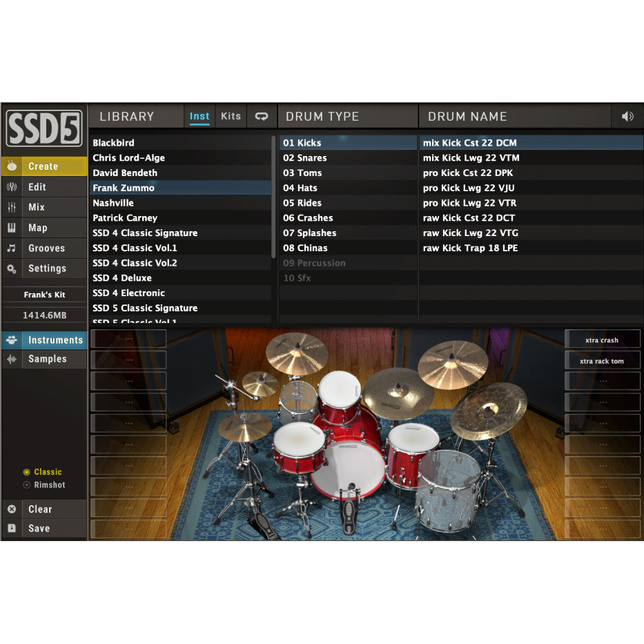The image size is (644, 644).
Task: Select mix Kick Cst 22 DCM
Action: pos(531,142)
